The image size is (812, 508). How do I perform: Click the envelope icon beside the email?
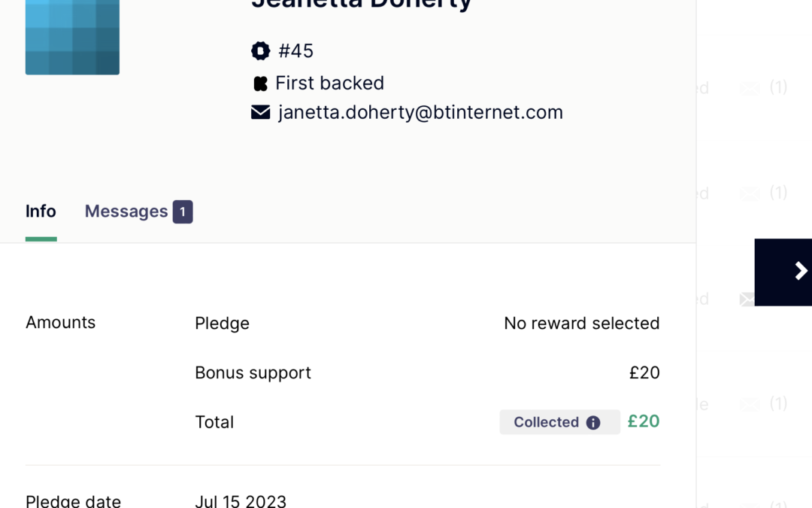click(x=260, y=112)
